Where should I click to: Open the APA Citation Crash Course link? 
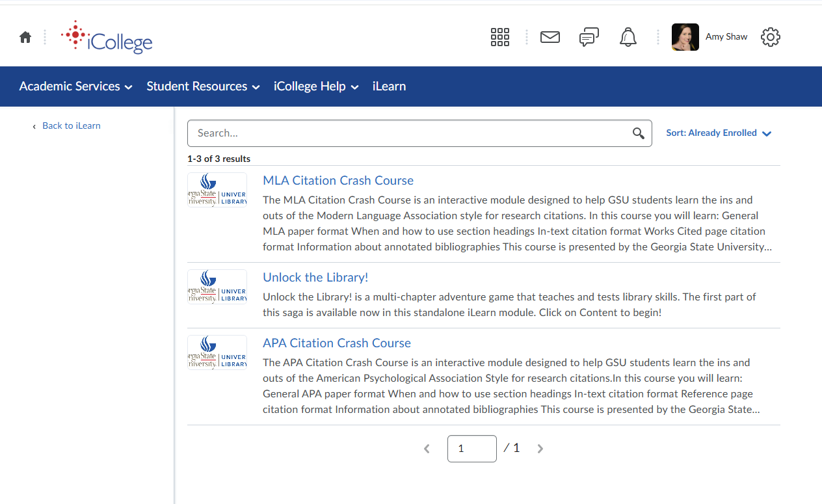337,343
